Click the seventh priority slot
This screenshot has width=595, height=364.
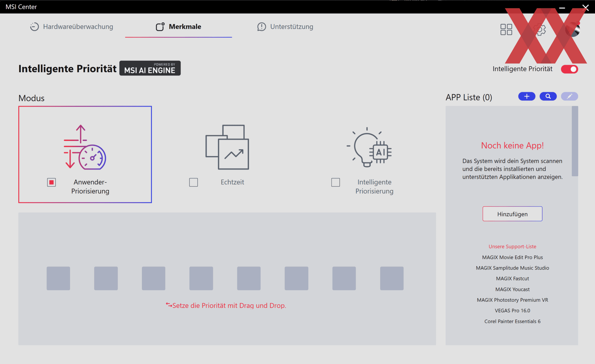(x=344, y=278)
